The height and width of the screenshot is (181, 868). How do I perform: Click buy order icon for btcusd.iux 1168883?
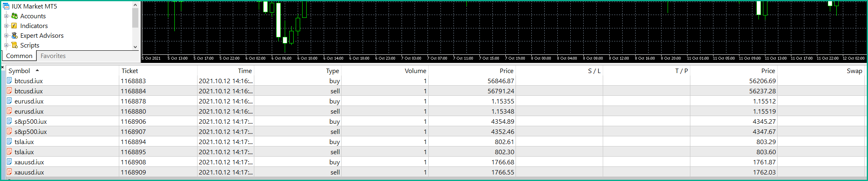[9, 81]
